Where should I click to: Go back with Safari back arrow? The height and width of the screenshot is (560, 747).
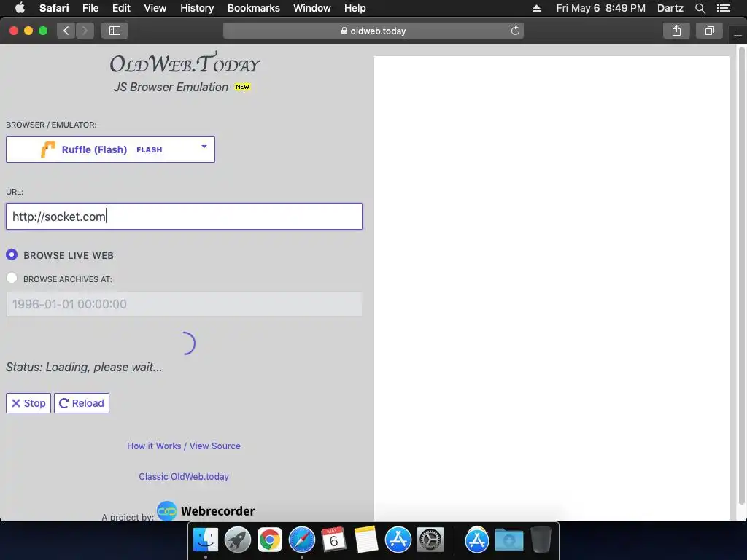[66, 31]
